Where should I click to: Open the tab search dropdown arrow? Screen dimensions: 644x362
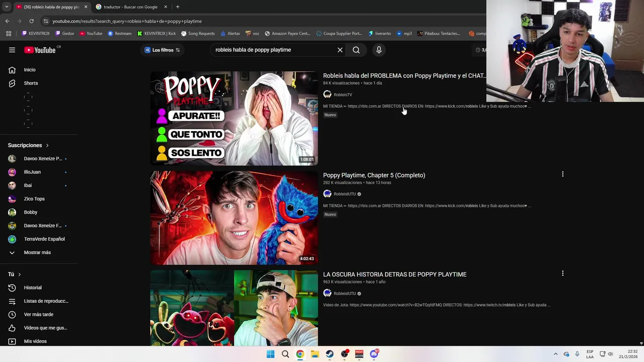click(7, 7)
